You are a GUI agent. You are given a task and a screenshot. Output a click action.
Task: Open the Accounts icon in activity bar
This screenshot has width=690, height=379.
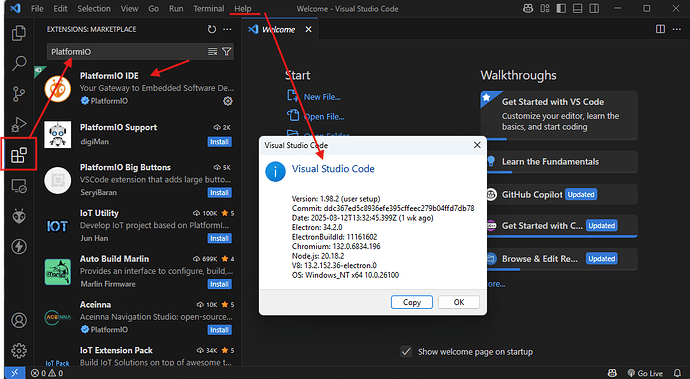click(19, 320)
